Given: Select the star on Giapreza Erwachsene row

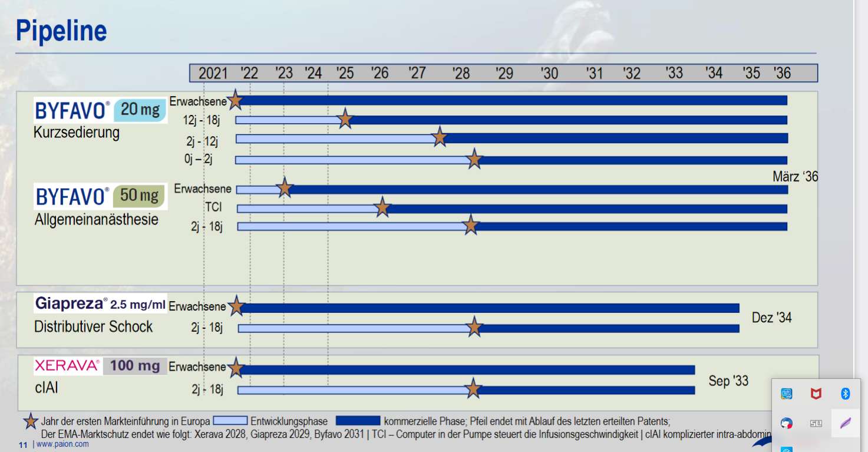Looking at the screenshot, I should click(x=236, y=306).
